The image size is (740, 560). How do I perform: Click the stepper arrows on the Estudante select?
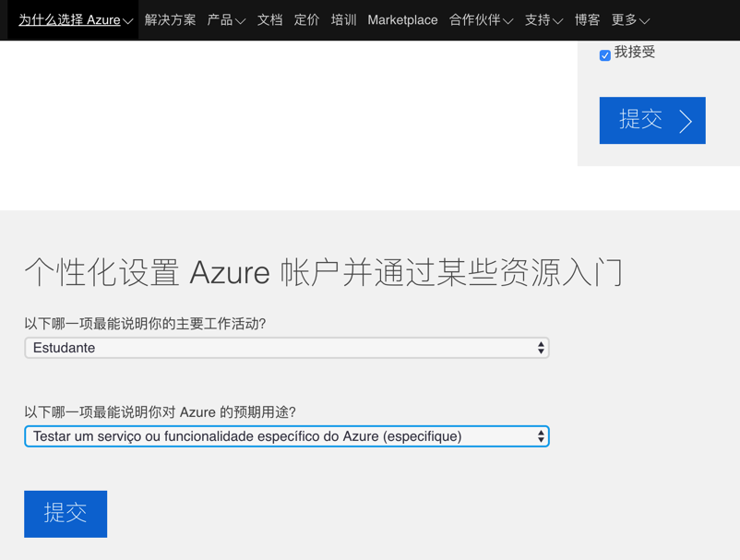[x=541, y=348]
